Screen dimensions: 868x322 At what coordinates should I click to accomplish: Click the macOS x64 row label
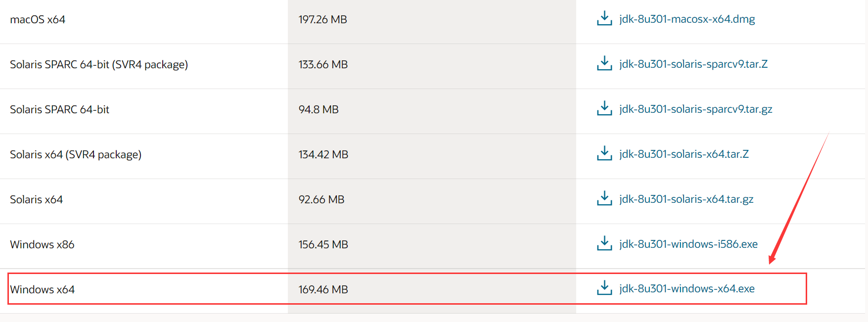pos(38,20)
